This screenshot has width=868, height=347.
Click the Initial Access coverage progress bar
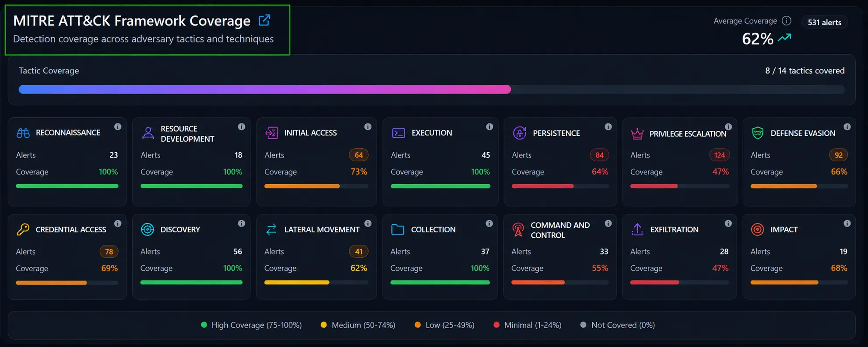click(x=316, y=186)
